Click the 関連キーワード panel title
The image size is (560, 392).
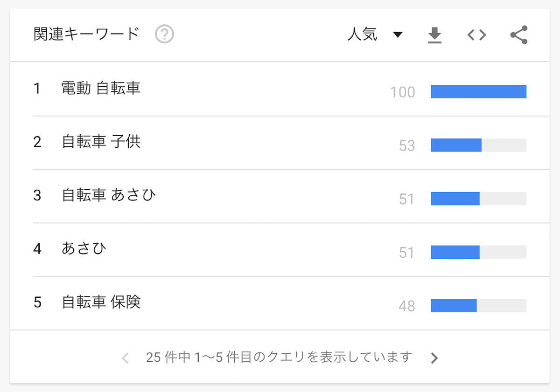coord(87,34)
